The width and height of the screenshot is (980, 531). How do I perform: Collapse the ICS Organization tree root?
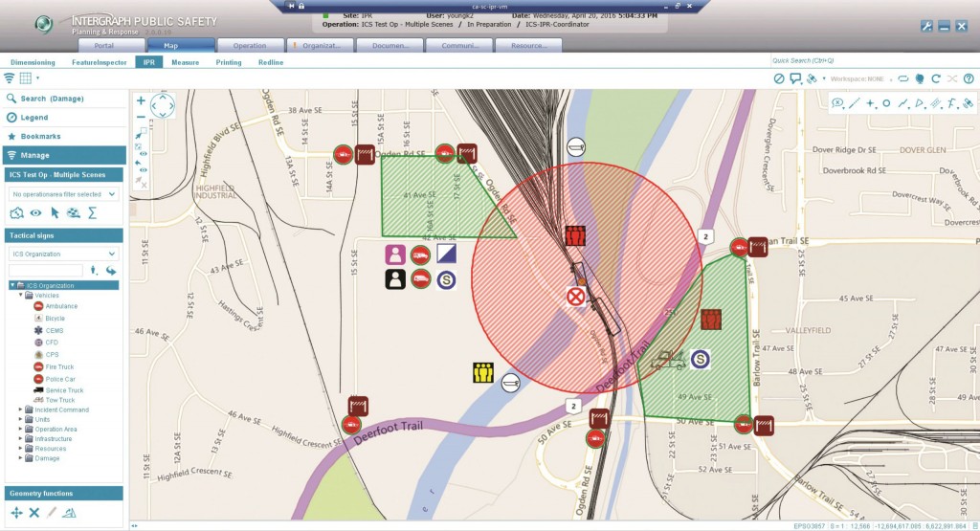(x=12, y=285)
